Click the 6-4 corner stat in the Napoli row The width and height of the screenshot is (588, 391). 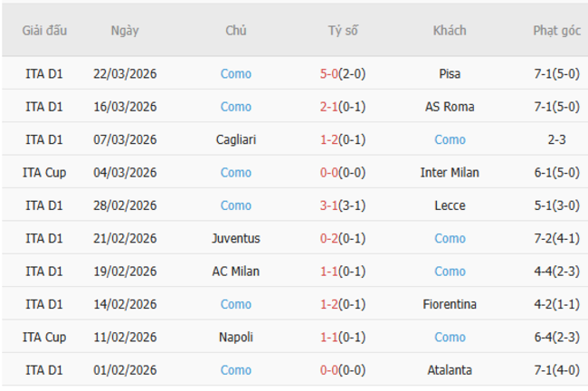click(x=545, y=338)
